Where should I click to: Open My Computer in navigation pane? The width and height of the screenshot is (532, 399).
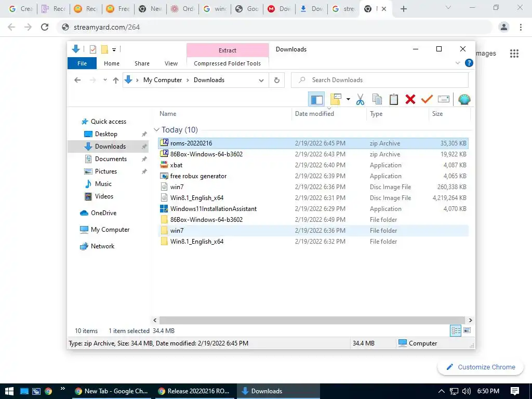[x=110, y=229]
